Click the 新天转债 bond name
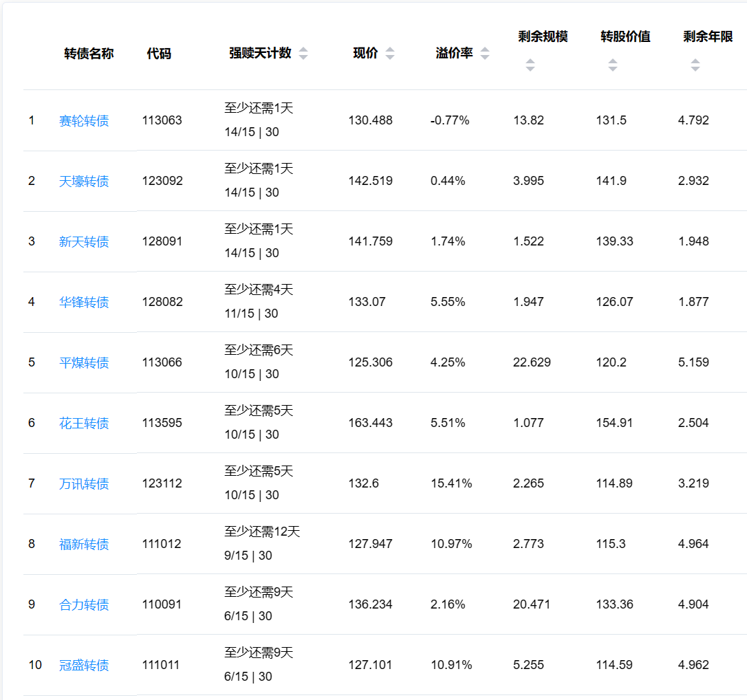 pyautogui.click(x=84, y=242)
